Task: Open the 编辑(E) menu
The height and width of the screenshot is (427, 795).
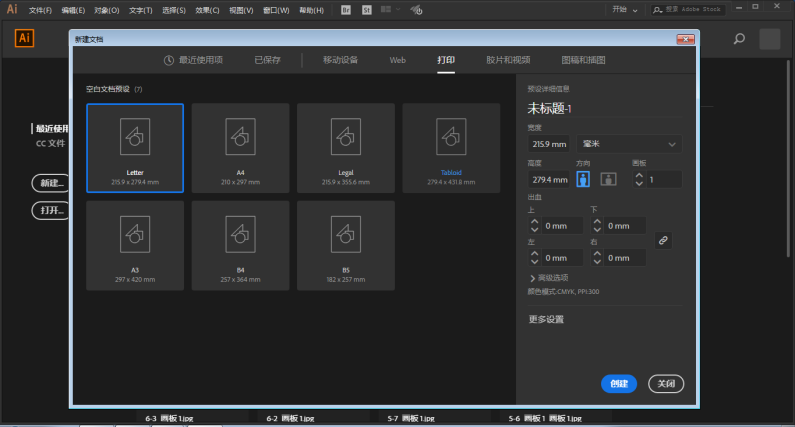Action: [74, 10]
